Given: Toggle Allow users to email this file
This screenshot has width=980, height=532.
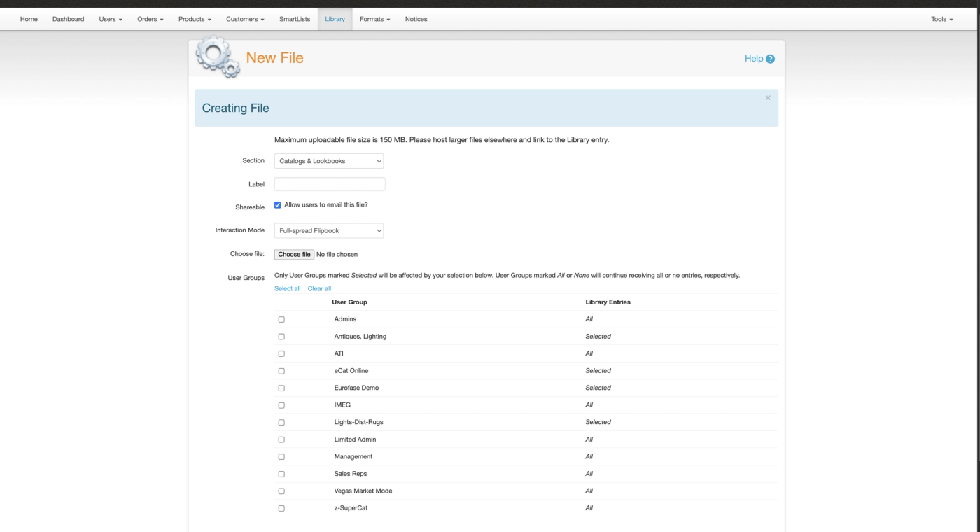Looking at the screenshot, I should [x=278, y=205].
